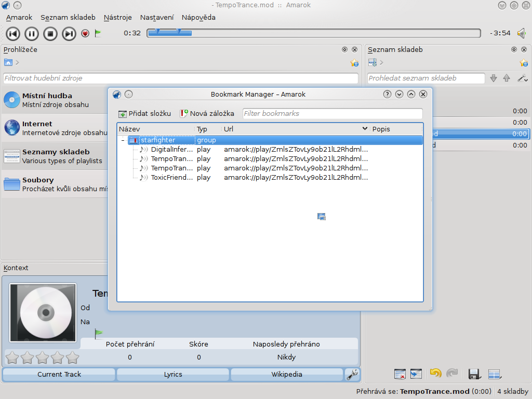Screen dimensions: 532x399
Task: Click the playlist panel navigation icon
Action: coord(373,62)
